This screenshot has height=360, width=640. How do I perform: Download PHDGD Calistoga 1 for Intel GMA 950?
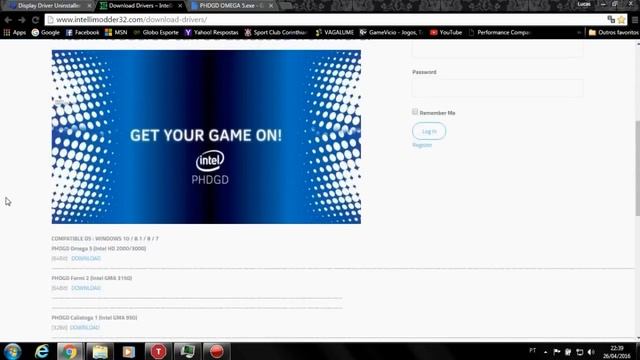(84, 327)
